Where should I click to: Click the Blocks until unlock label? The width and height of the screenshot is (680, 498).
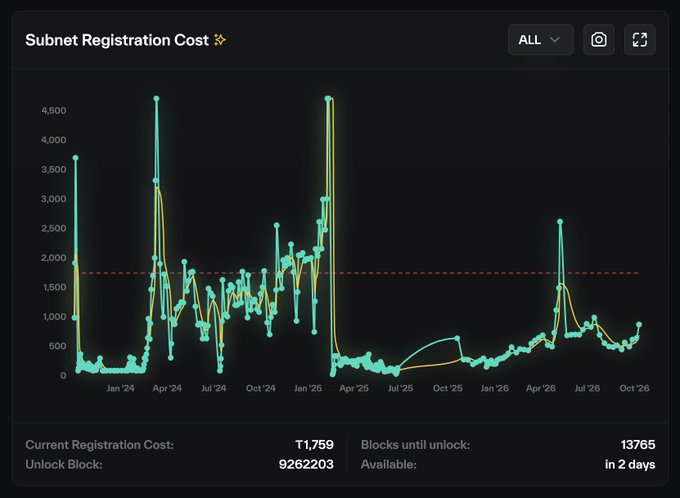point(415,445)
